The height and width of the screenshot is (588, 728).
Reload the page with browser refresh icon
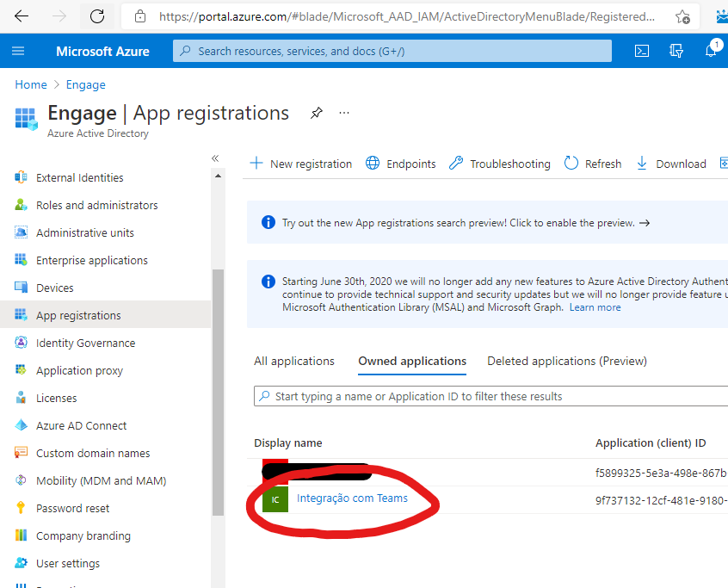tap(97, 16)
